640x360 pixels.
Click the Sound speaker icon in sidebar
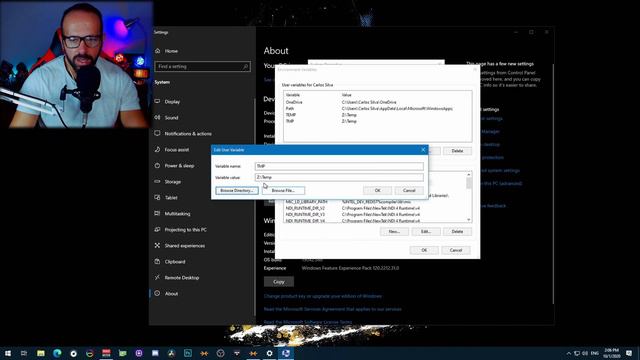158,118
